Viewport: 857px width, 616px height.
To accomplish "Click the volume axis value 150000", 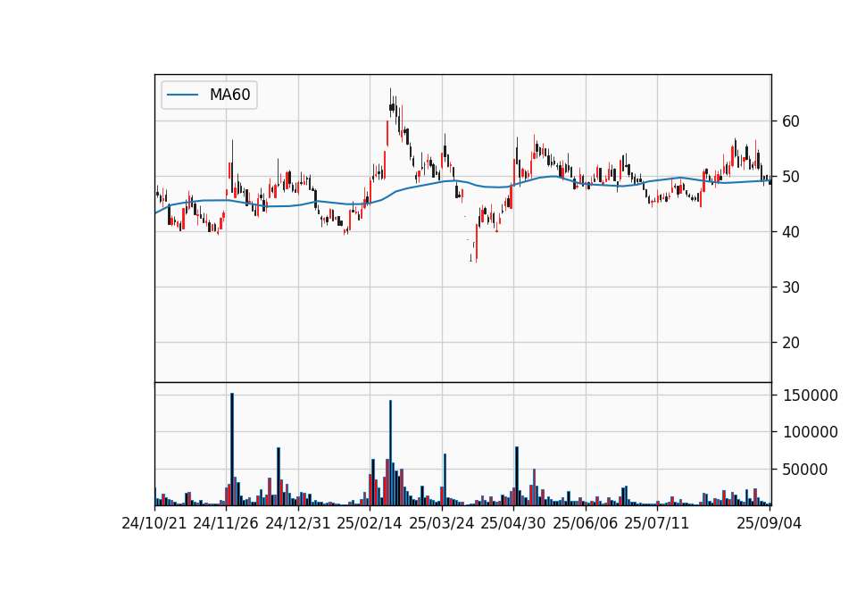I will pyautogui.click(x=811, y=395).
